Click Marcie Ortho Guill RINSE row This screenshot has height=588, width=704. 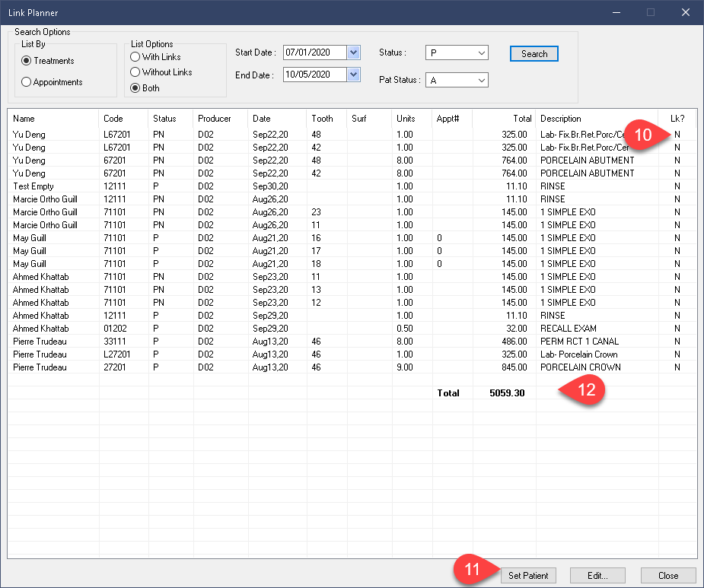point(352,199)
